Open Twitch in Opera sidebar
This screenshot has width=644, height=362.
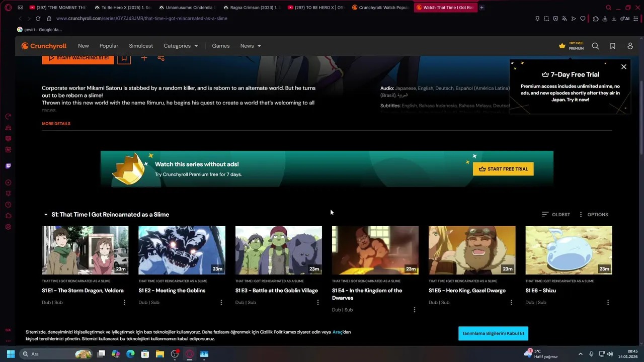pyautogui.click(x=8, y=166)
